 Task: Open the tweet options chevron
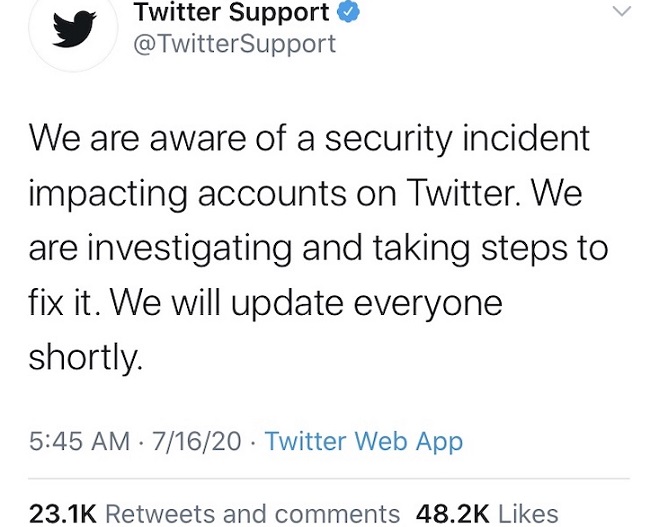click(621, 12)
